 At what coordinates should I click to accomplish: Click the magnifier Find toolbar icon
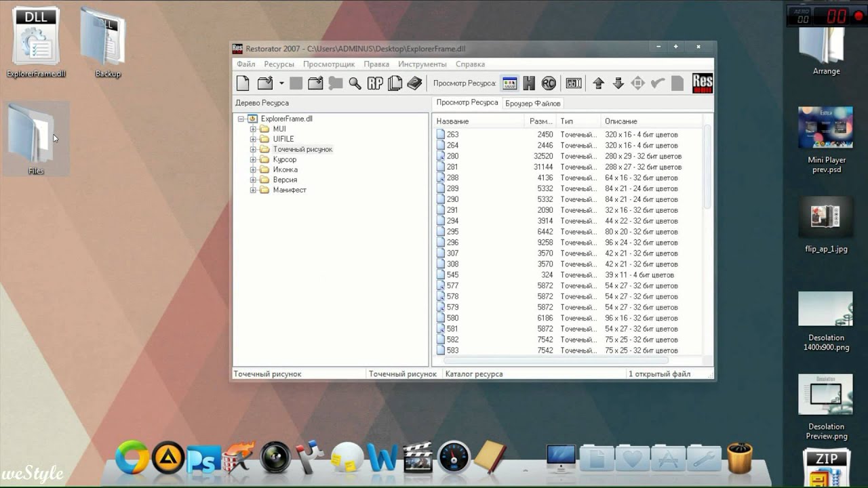click(x=355, y=83)
